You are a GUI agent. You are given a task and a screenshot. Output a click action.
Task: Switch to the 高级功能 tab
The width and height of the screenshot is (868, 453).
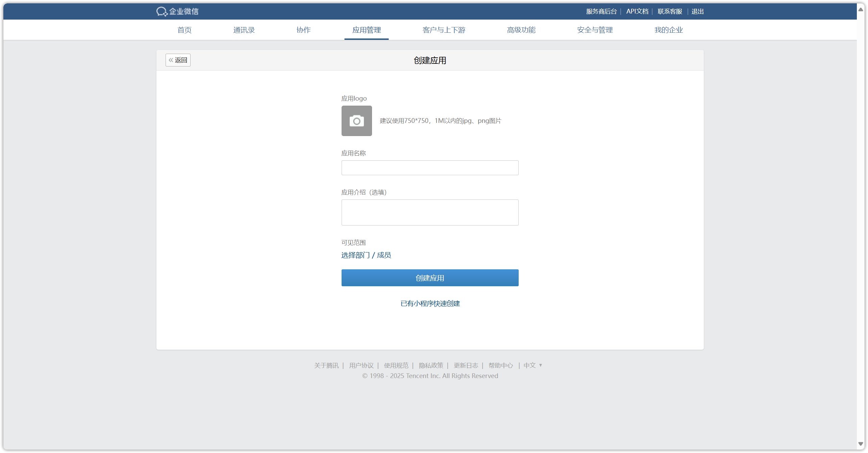click(x=521, y=30)
